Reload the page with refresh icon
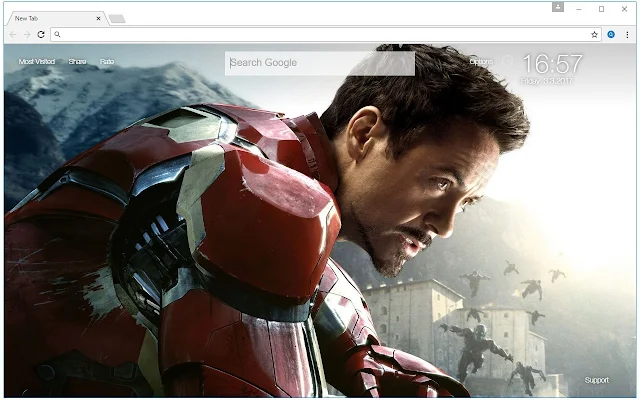 [x=41, y=35]
